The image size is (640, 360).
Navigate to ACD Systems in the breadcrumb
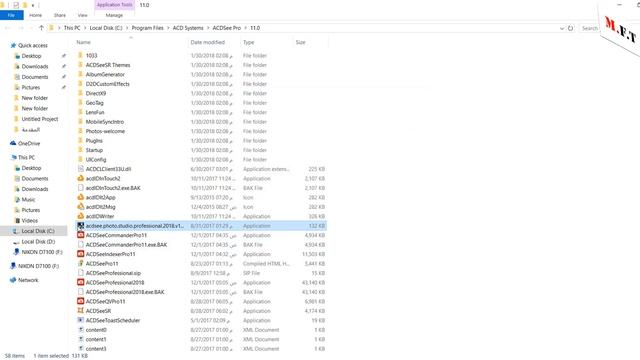pos(188,28)
